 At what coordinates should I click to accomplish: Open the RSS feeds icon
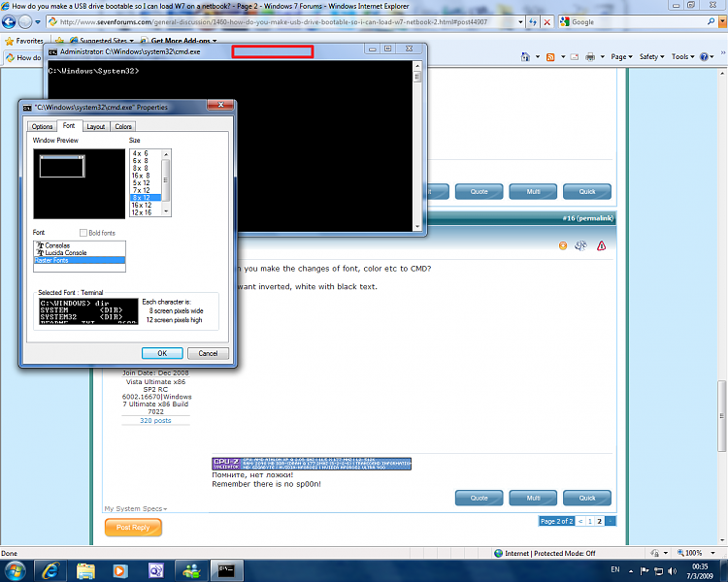pyautogui.click(x=550, y=57)
